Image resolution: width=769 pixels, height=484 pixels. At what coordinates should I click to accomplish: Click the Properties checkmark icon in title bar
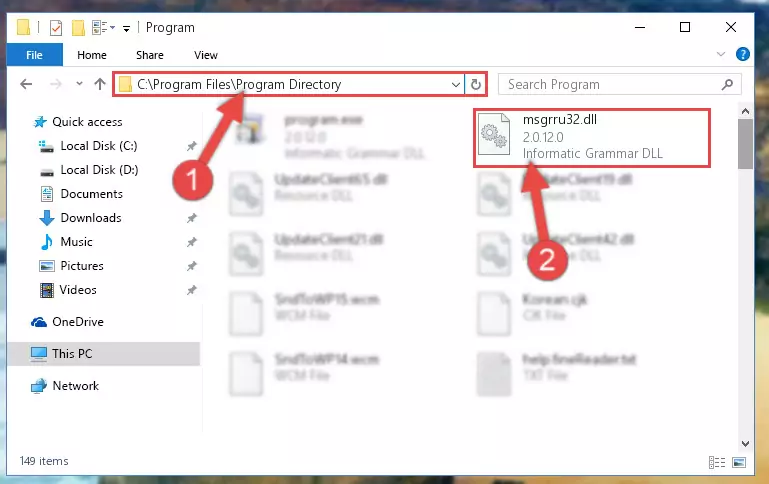coord(56,28)
